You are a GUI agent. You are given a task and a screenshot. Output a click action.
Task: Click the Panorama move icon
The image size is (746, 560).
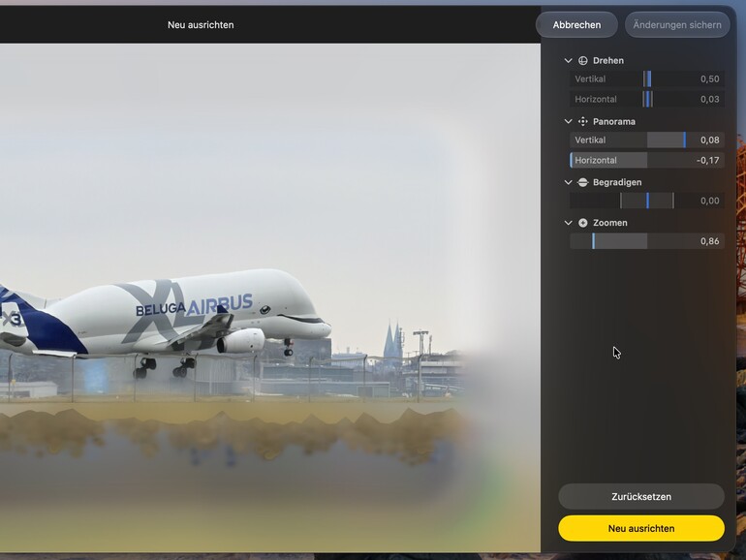coord(583,121)
